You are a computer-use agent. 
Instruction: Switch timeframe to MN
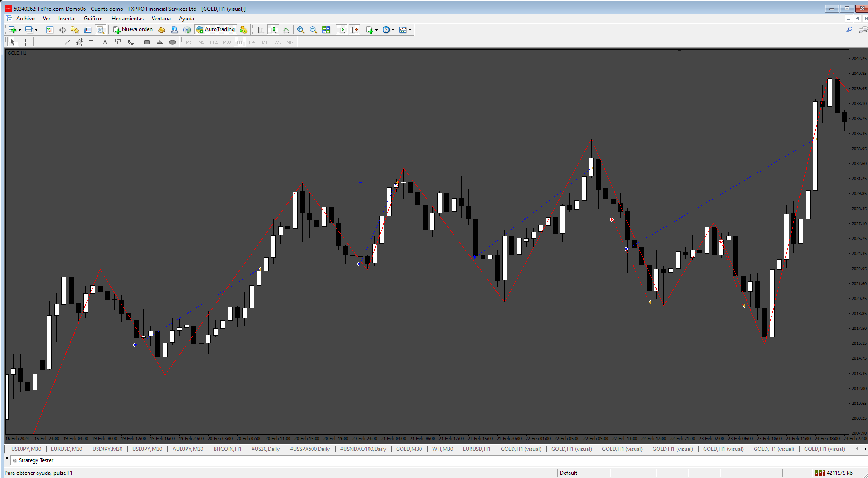click(290, 42)
